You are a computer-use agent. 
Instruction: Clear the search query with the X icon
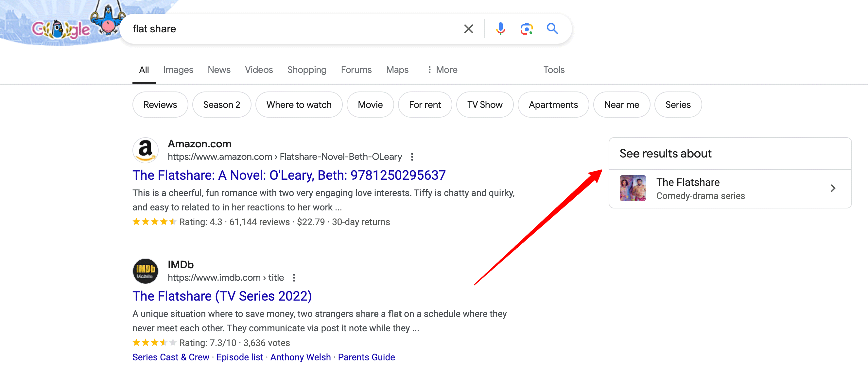pos(468,29)
